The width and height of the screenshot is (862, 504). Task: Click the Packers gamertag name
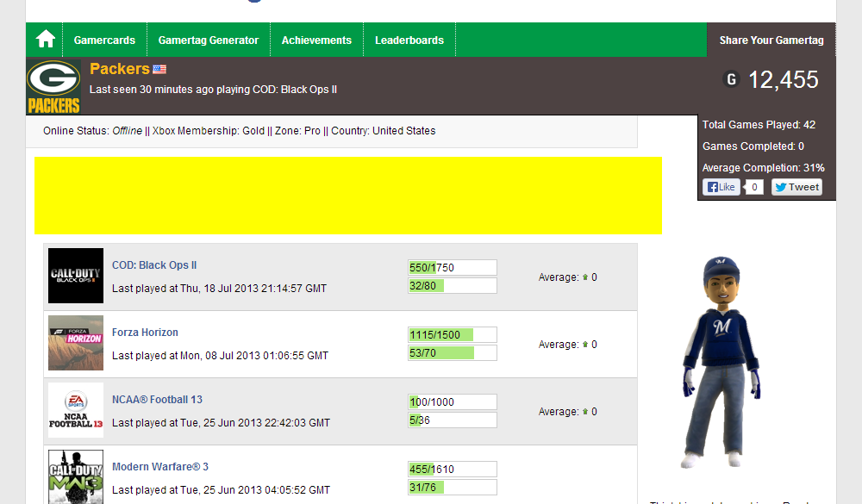(119, 69)
